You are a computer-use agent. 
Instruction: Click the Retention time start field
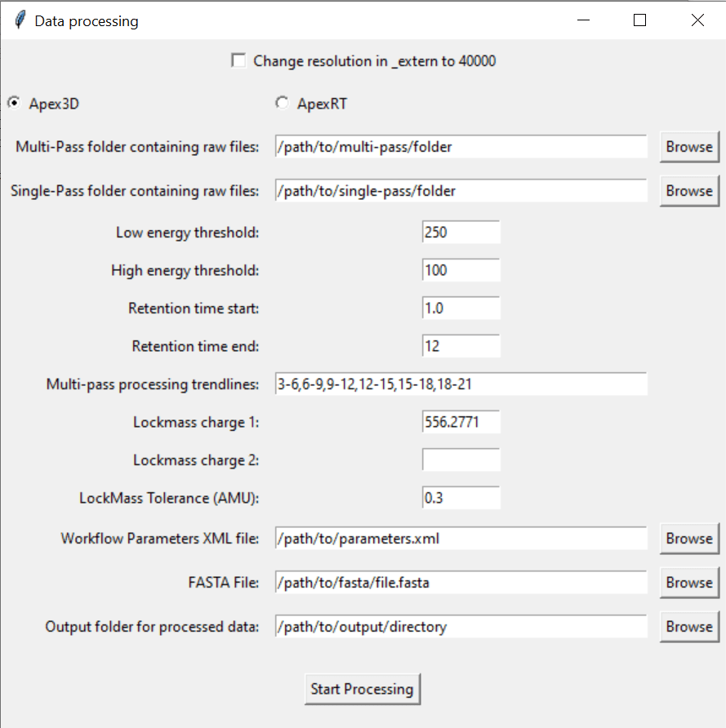point(461,309)
